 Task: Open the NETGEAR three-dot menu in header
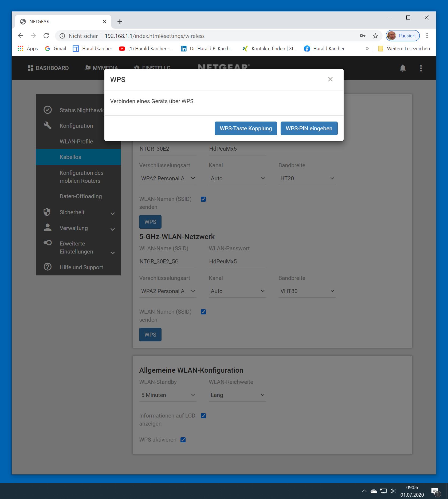point(421,68)
